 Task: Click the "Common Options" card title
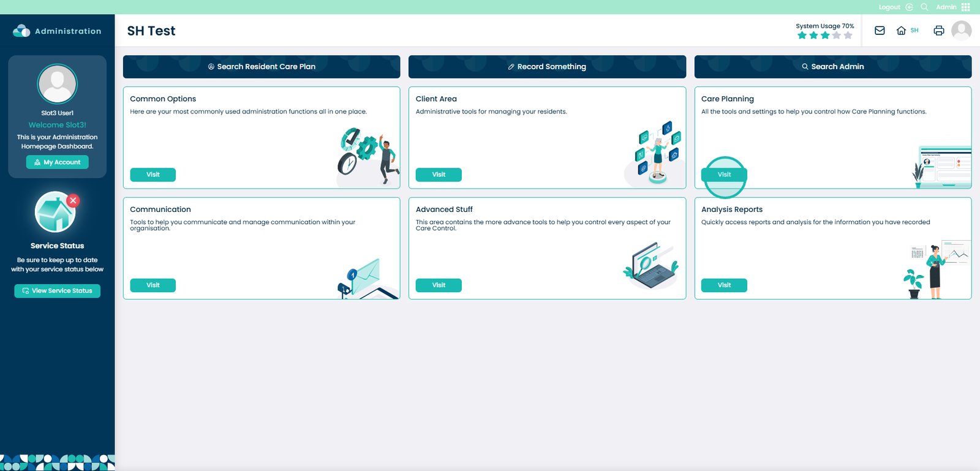[x=163, y=99]
